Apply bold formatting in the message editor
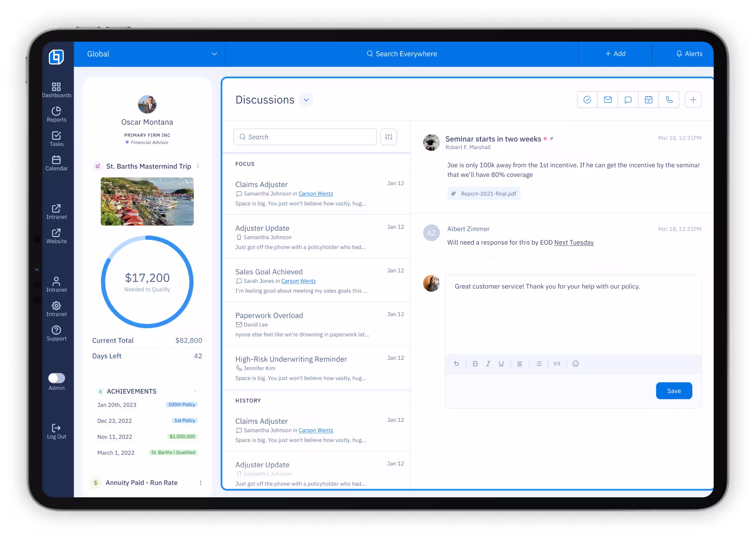The image size is (756, 539). (x=475, y=364)
